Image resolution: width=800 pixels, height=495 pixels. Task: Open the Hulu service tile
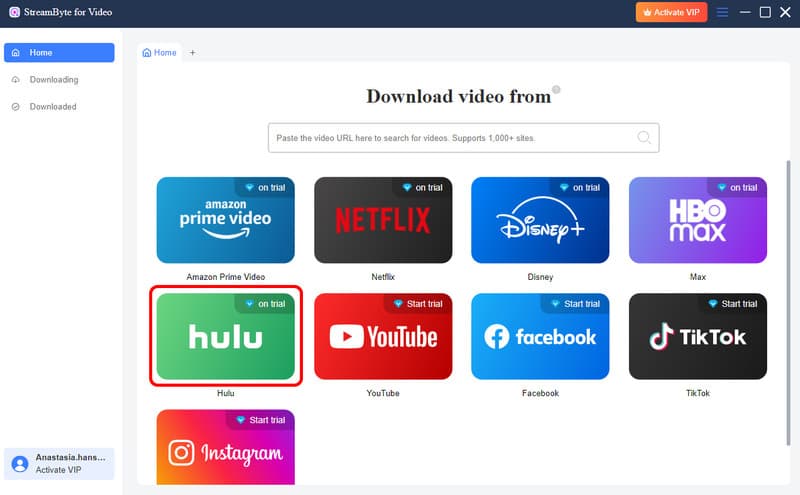click(226, 336)
